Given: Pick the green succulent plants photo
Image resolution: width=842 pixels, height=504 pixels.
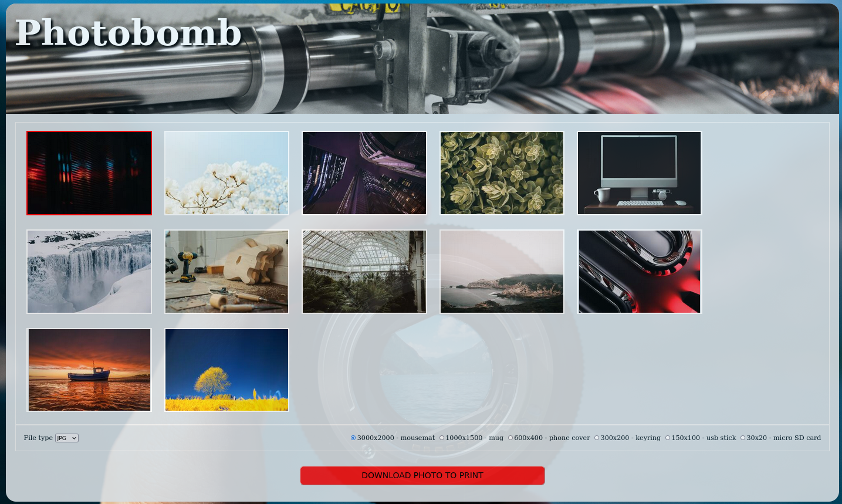Looking at the screenshot, I should [x=502, y=173].
